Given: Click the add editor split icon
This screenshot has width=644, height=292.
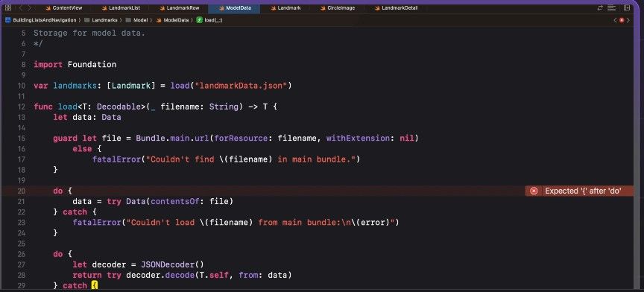Looking at the screenshot, I should pos(627,7).
